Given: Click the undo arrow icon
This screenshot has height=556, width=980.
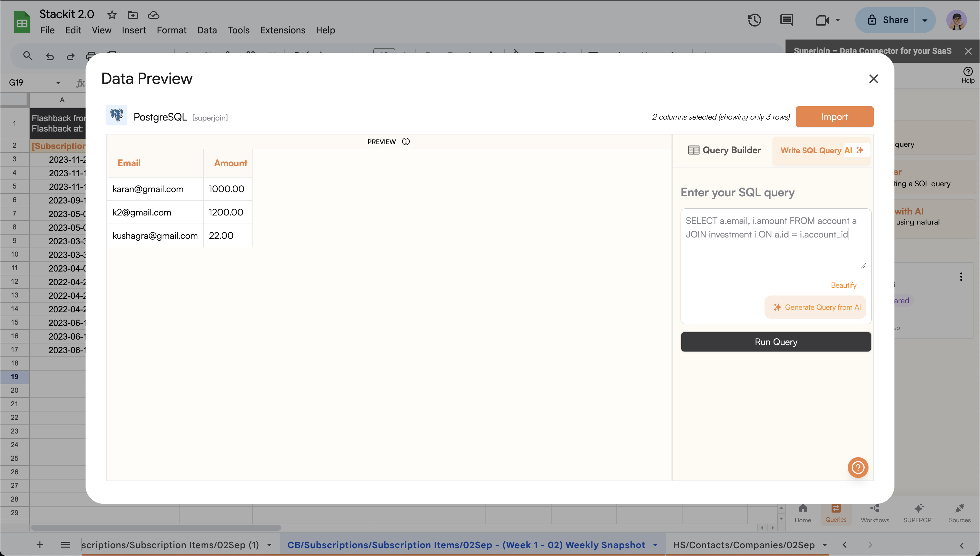Looking at the screenshot, I should [50, 56].
